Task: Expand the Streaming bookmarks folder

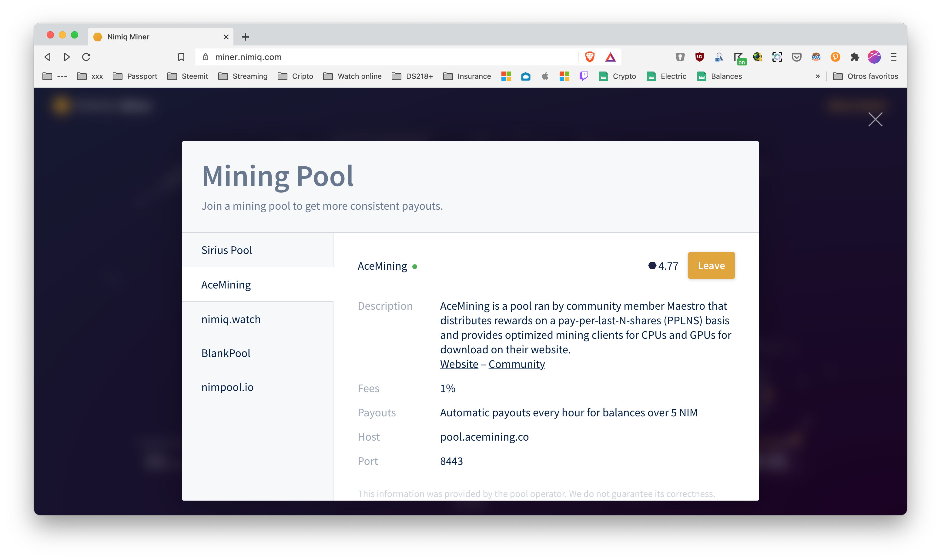Action: point(243,76)
